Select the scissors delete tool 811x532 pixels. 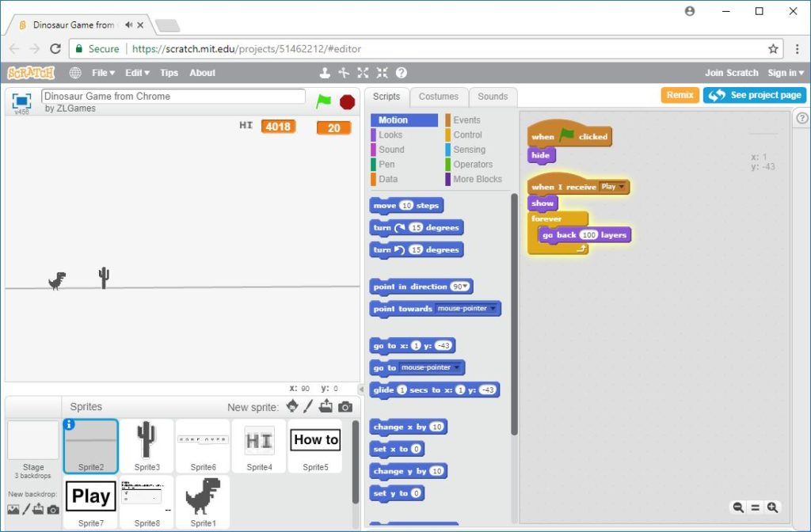(x=344, y=72)
